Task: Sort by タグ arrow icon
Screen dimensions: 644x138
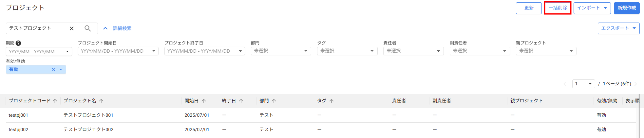Action: coord(331,101)
